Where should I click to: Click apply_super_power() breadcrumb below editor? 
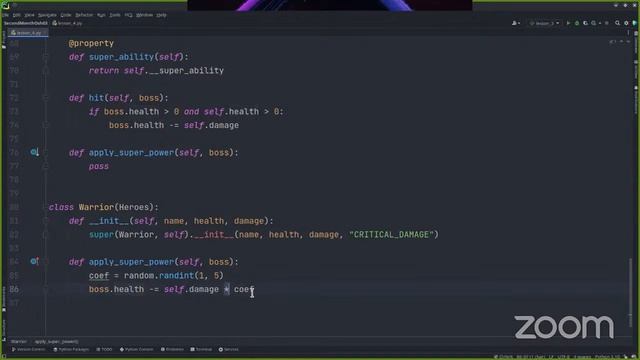(x=56, y=341)
